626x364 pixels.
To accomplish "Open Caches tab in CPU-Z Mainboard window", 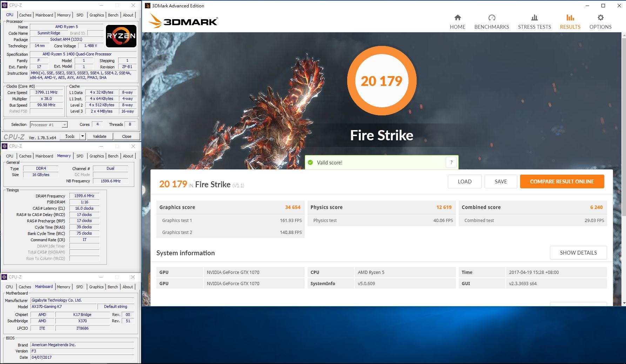I will coord(25,287).
